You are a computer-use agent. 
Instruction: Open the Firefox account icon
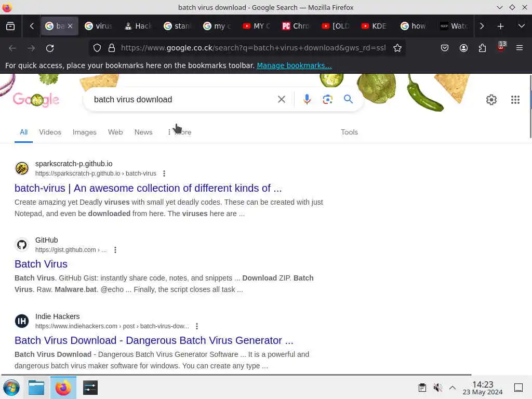pos(463,48)
